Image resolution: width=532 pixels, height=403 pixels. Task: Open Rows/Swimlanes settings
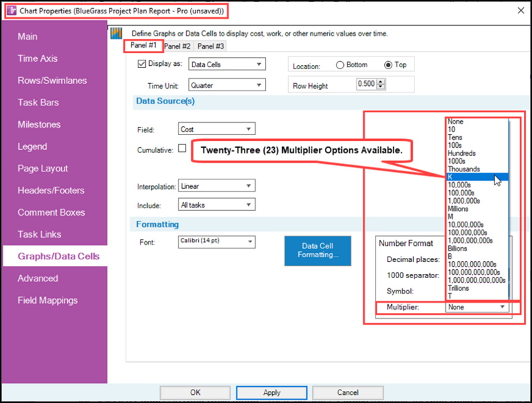[52, 81]
